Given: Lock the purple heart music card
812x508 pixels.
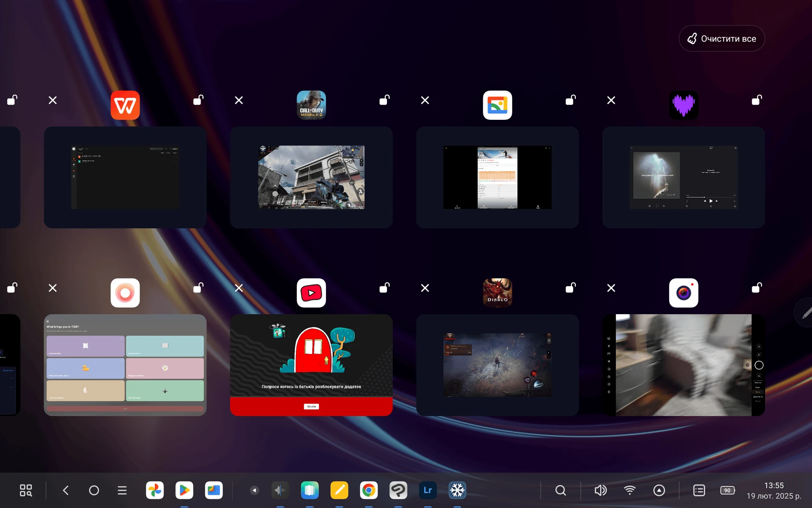Looking at the screenshot, I should [757, 100].
